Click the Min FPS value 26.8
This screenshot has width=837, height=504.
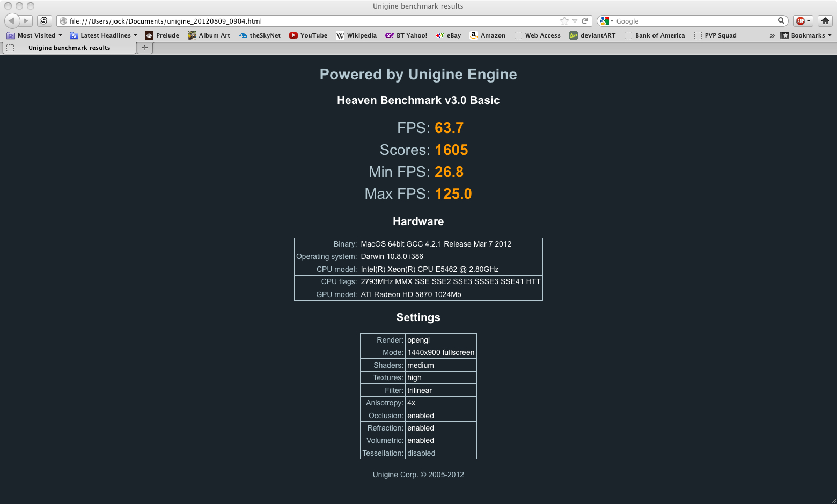pyautogui.click(x=449, y=172)
